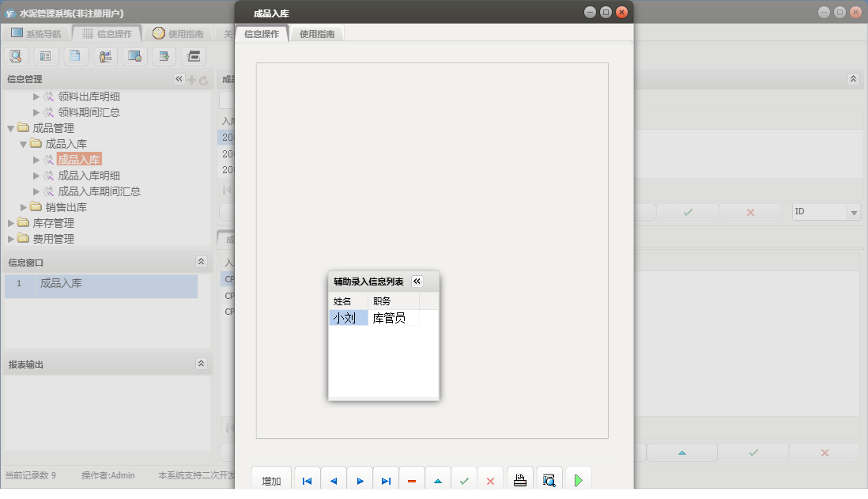This screenshot has width=868, height=499.
Task: Jump to first record in 成品入库 dialog
Action: pos(307,481)
